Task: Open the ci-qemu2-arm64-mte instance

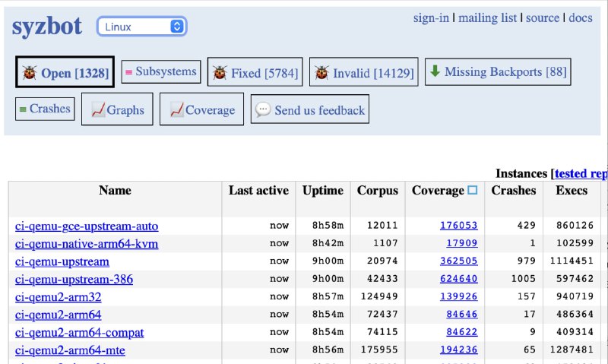Action: point(70,350)
